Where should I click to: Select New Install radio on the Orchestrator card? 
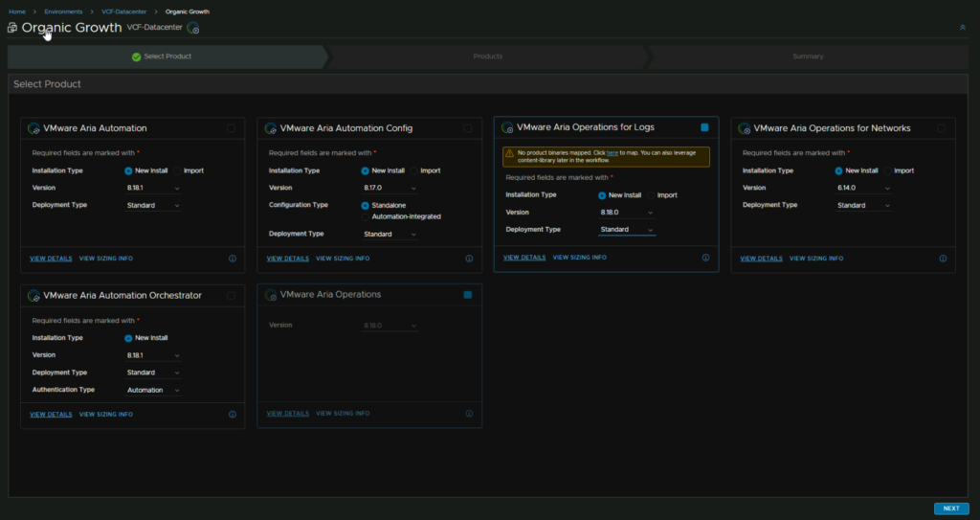pos(128,338)
